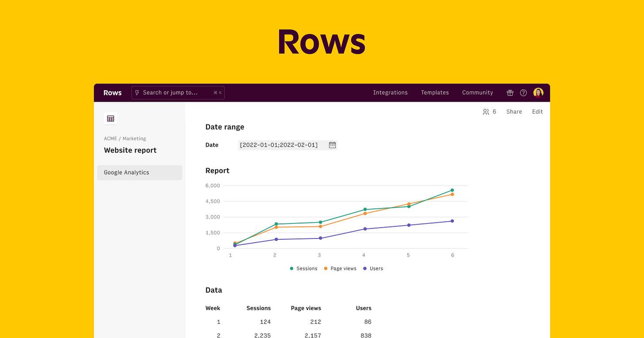The width and height of the screenshot is (644, 338).
Task: Toggle the Page views series in the legend
Action: pyautogui.click(x=340, y=268)
